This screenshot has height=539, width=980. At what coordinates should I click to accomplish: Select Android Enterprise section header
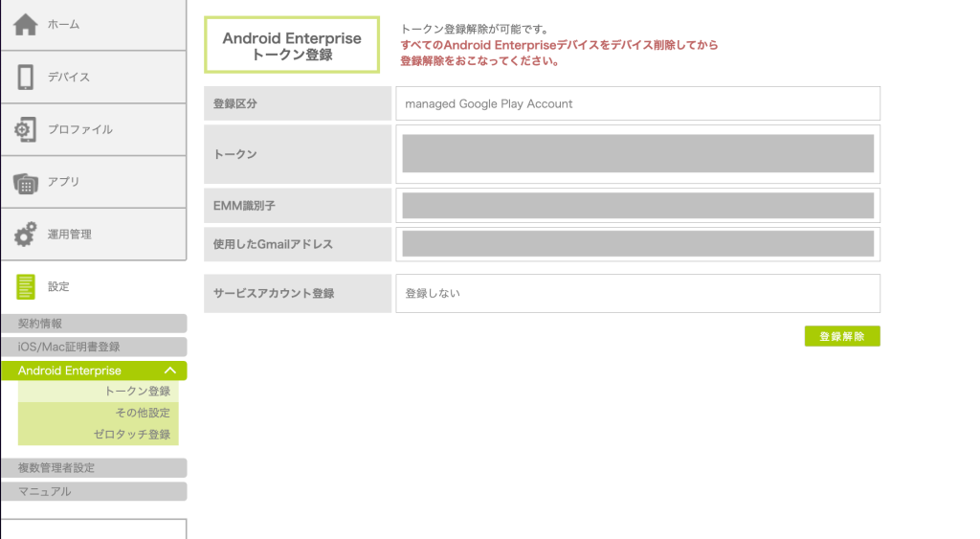(x=94, y=371)
